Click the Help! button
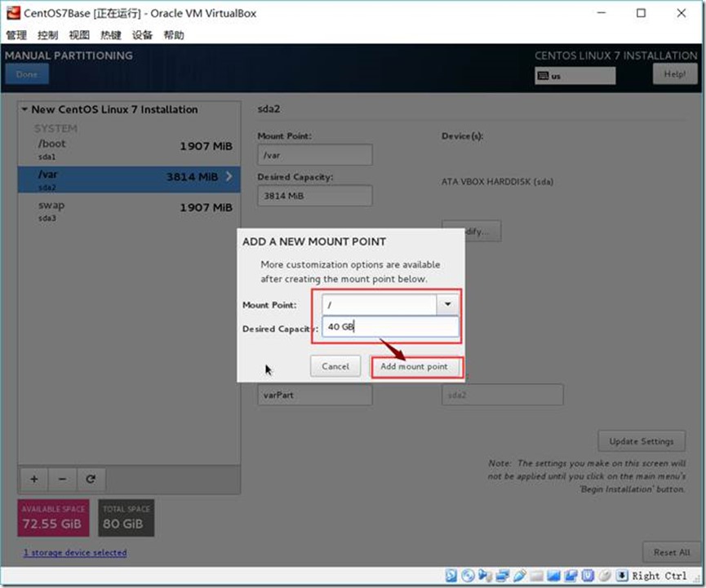706x588 pixels. coord(675,73)
